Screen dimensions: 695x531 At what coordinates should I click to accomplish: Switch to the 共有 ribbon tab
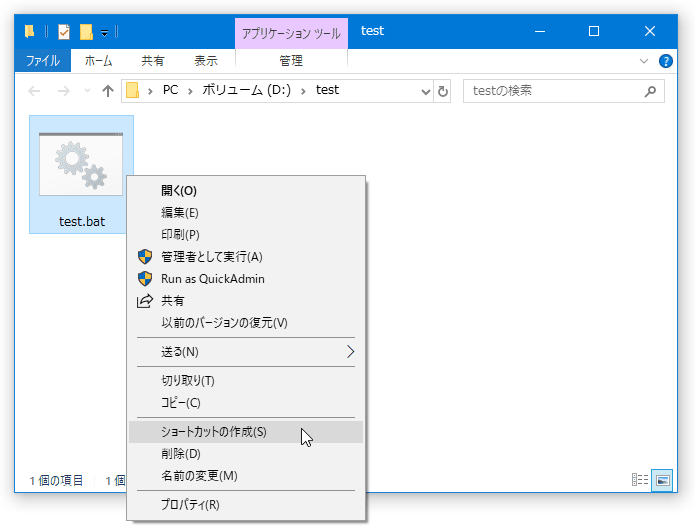coord(153,61)
